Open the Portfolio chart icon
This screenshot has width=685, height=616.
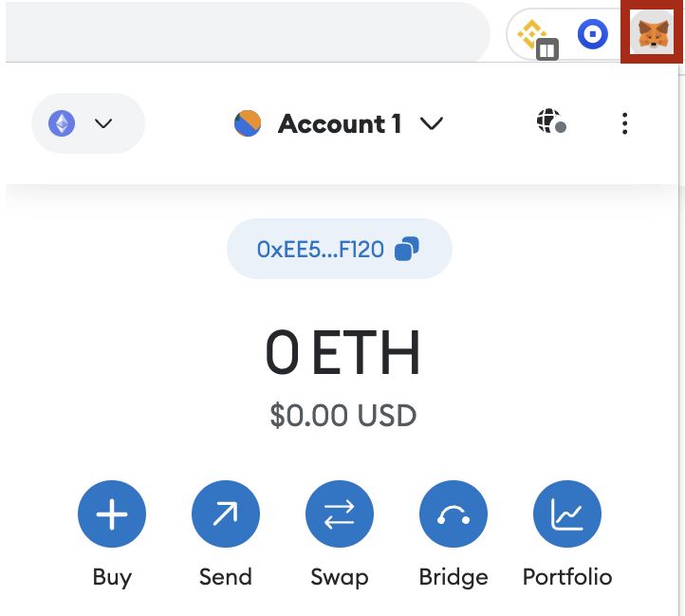[567, 515]
